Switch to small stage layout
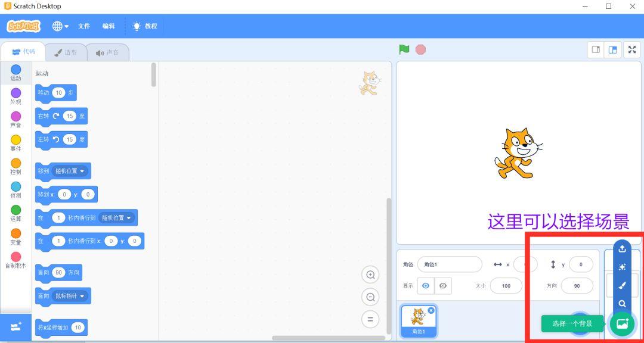Image resolution: width=644 pixels, height=343 pixels. pyautogui.click(x=596, y=50)
